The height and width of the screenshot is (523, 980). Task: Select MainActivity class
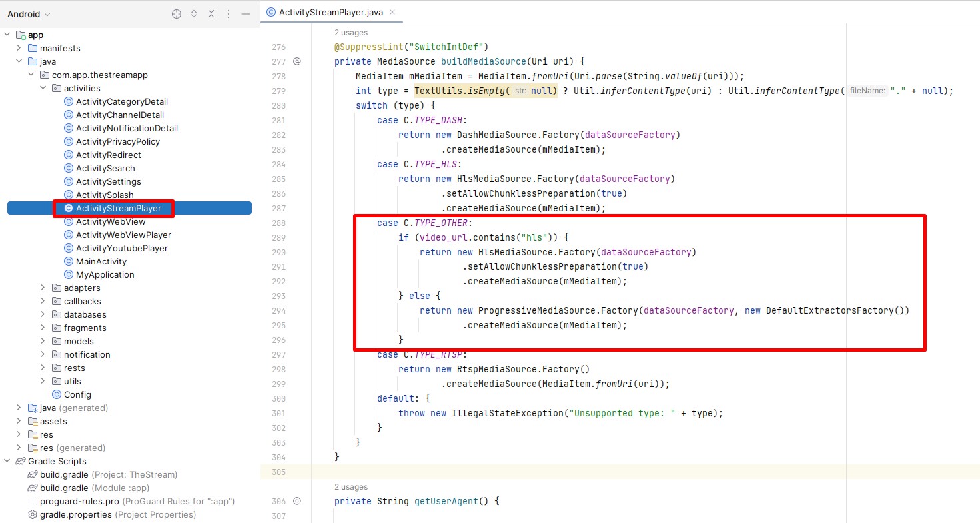coord(101,261)
